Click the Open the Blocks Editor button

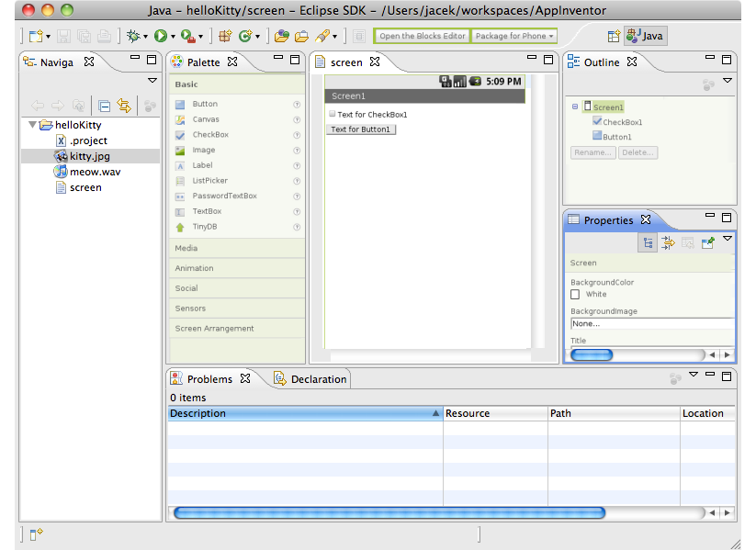[422, 36]
